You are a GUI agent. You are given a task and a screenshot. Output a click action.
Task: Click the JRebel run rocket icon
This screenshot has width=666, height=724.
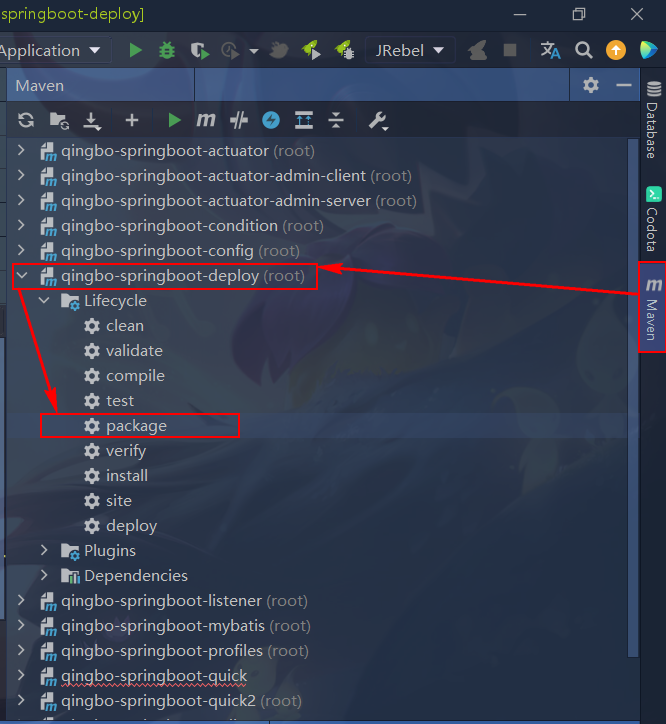click(311, 50)
